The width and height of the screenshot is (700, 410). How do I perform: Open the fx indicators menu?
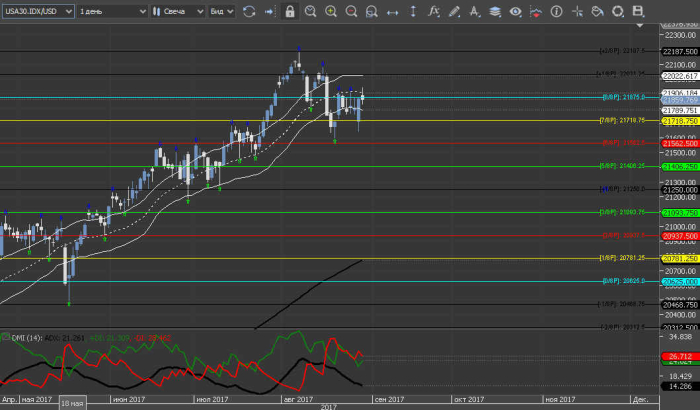pos(433,11)
